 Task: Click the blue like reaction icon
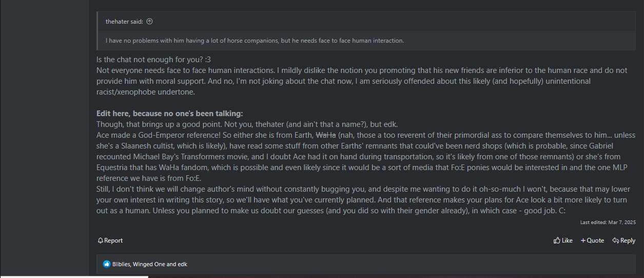pyautogui.click(x=107, y=264)
